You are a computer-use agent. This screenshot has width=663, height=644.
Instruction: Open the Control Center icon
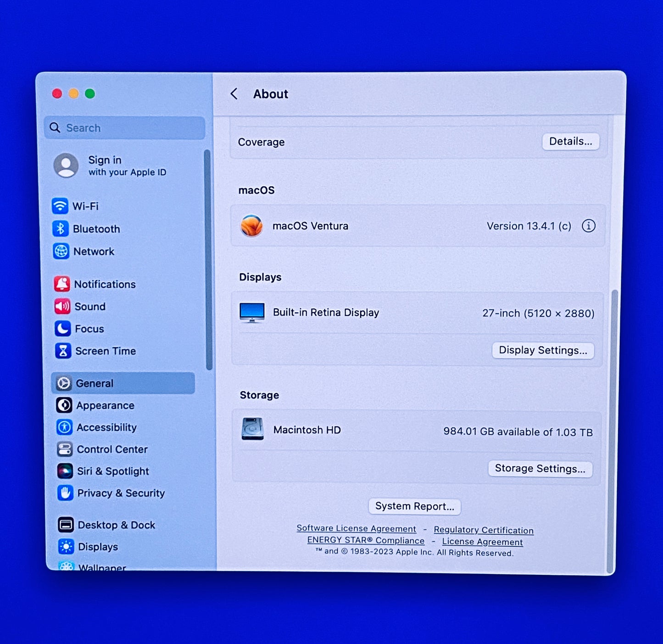(x=65, y=449)
